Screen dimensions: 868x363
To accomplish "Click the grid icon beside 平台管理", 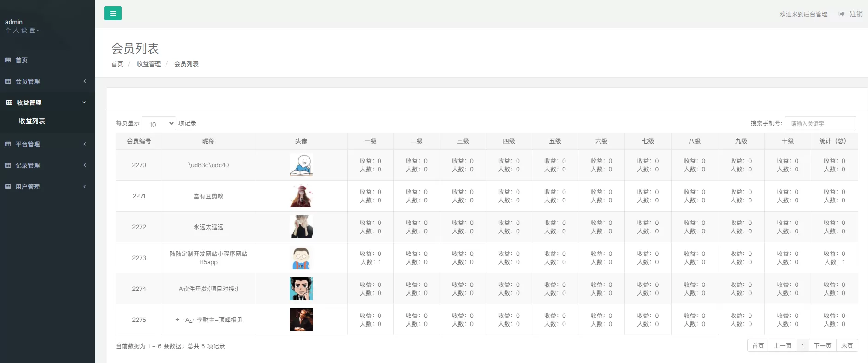I will 8,144.
